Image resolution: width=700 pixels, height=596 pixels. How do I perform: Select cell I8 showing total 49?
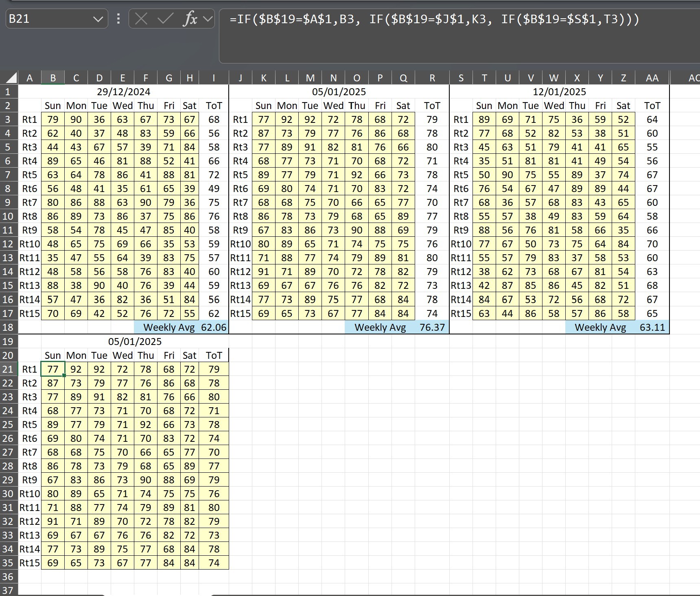(x=214, y=188)
